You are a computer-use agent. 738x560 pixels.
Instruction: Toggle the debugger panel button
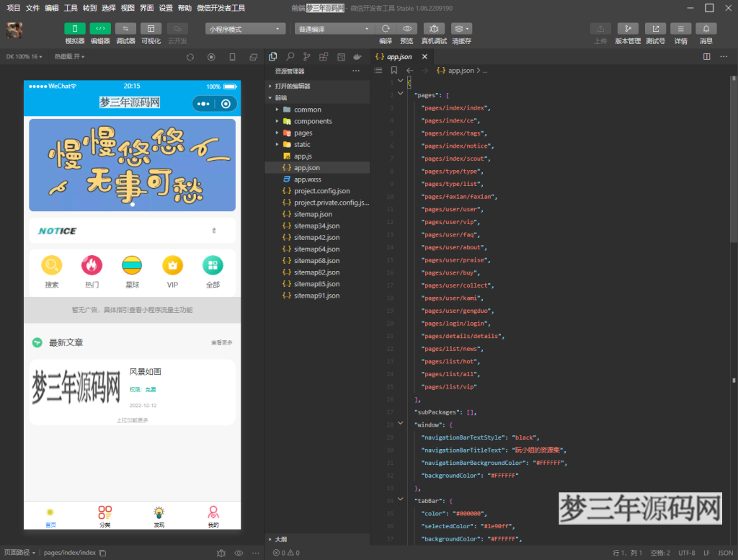pyautogui.click(x=125, y=29)
